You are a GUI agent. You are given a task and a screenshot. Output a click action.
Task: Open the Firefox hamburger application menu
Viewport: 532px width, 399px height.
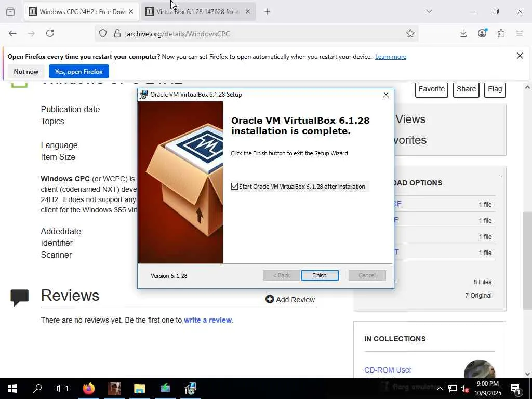[x=520, y=33]
